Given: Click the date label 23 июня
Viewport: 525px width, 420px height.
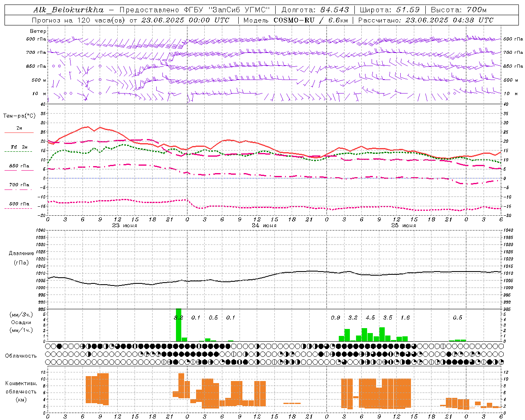Looking at the screenshot, I should click(x=125, y=226).
